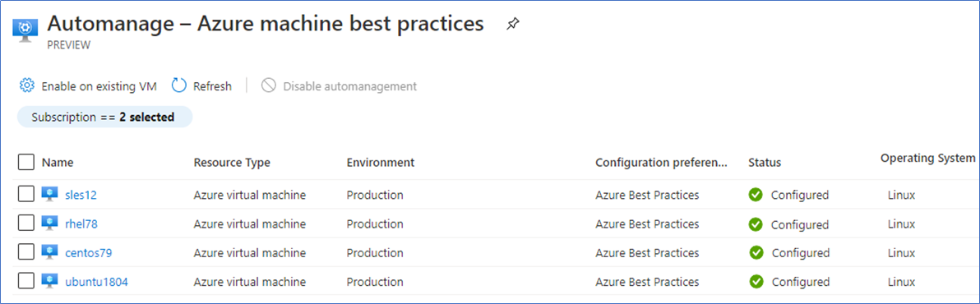Click the VM icon next to sles12
This screenshot has height=304, width=980.
coord(50,195)
